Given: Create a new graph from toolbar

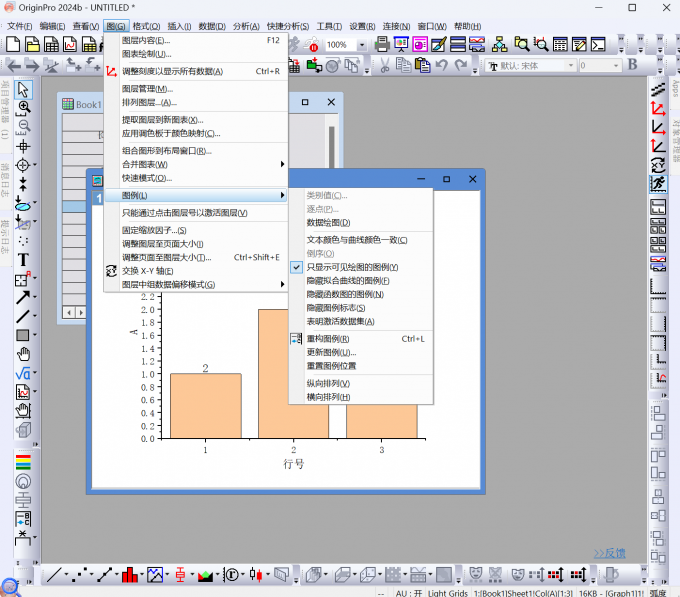Looking at the screenshot, I should click(70, 44).
